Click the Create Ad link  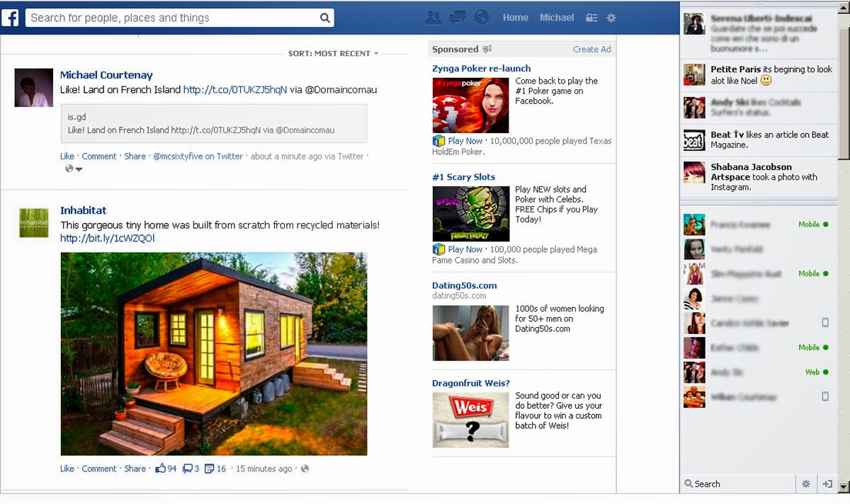591,50
